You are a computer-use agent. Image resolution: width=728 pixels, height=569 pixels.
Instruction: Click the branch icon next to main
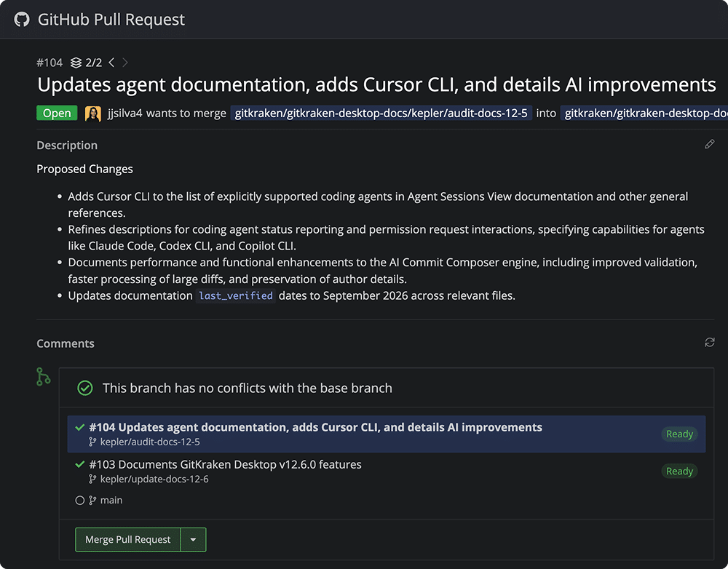93,501
